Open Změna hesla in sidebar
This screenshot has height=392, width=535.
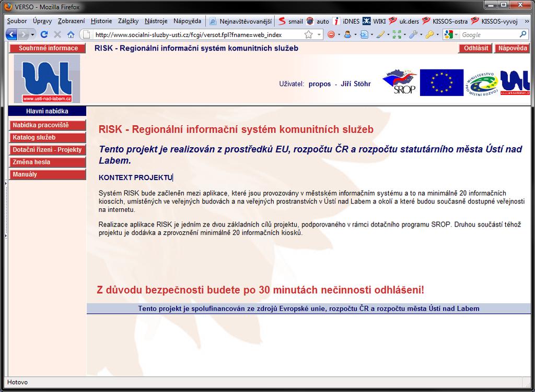48,162
